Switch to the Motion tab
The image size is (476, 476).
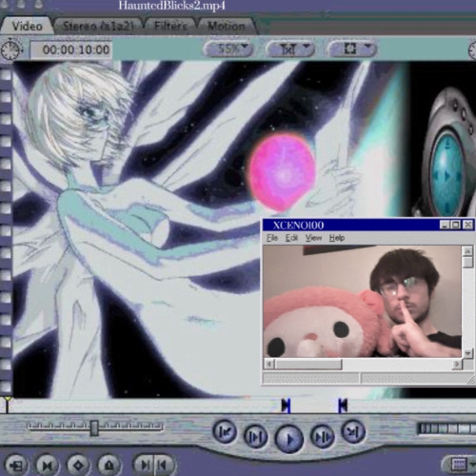tap(227, 26)
